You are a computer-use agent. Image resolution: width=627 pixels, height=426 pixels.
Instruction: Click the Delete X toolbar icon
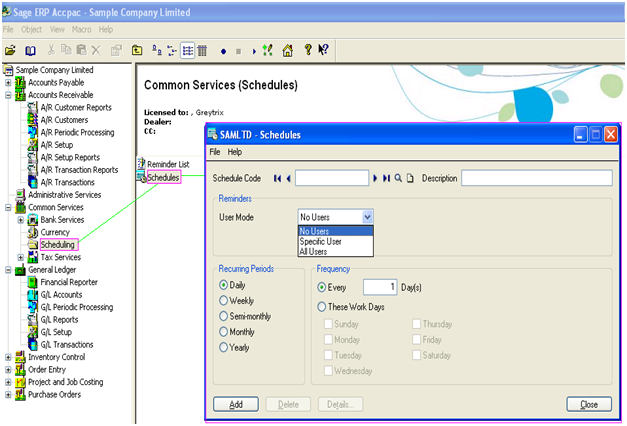point(96,50)
